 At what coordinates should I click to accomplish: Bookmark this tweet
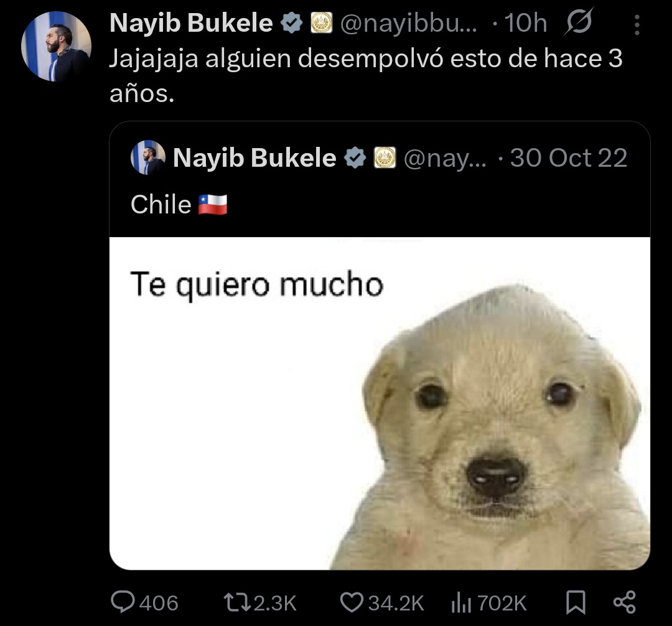(x=576, y=602)
